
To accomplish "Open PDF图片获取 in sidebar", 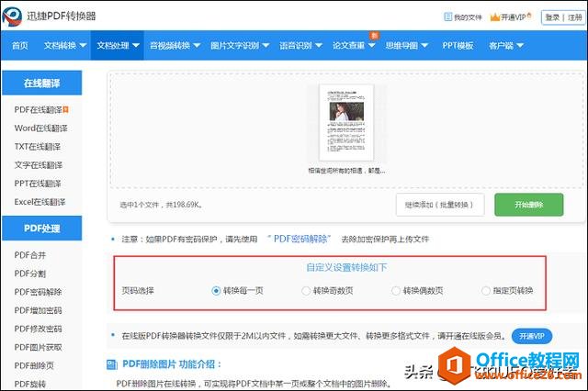I will tap(38, 347).
